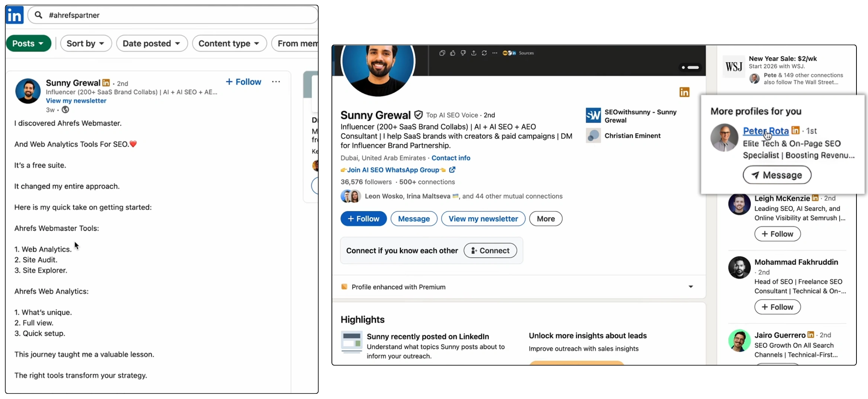Open Peter Rota's profile photo

pos(724,137)
